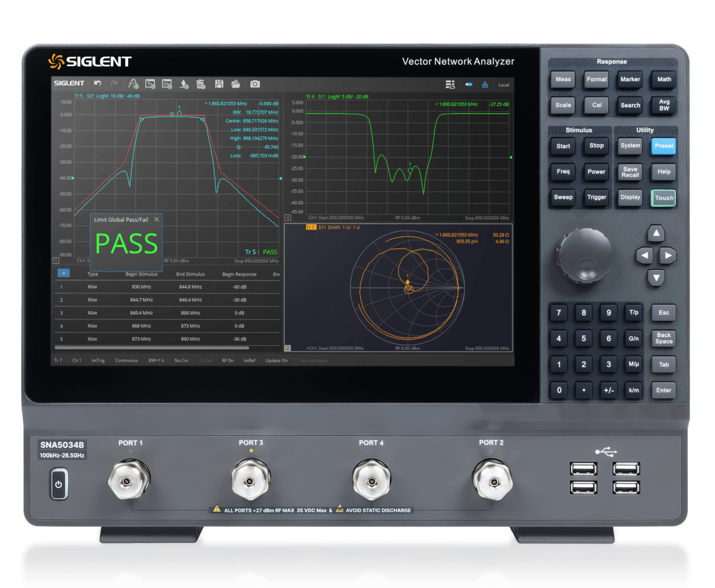Click the save floppy disk icon
Image resolution: width=715 pixels, height=588 pixels.
pyautogui.click(x=219, y=84)
